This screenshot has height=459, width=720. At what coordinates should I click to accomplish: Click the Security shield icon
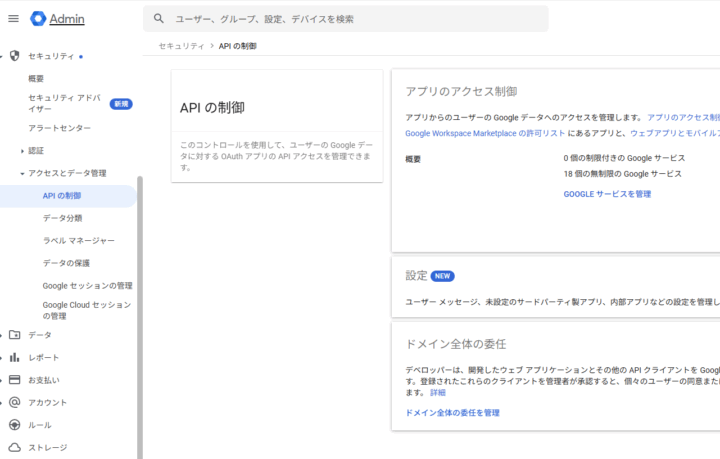(x=15, y=56)
